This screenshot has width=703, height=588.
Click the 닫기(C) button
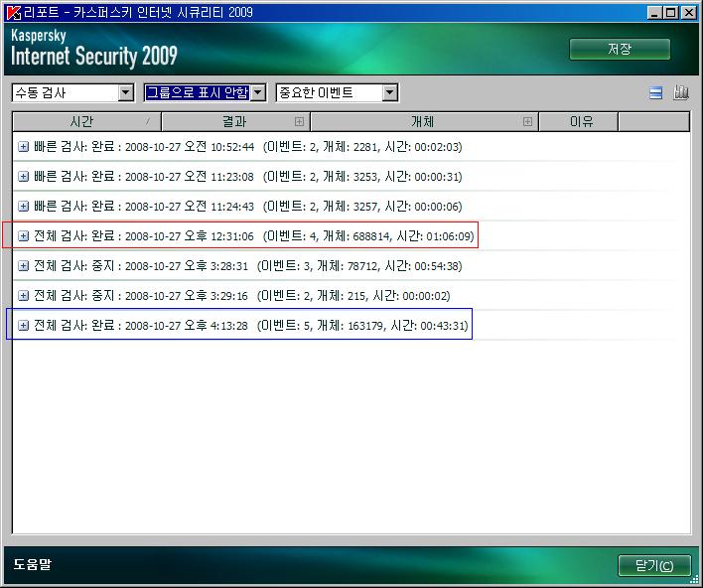click(654, 565)
